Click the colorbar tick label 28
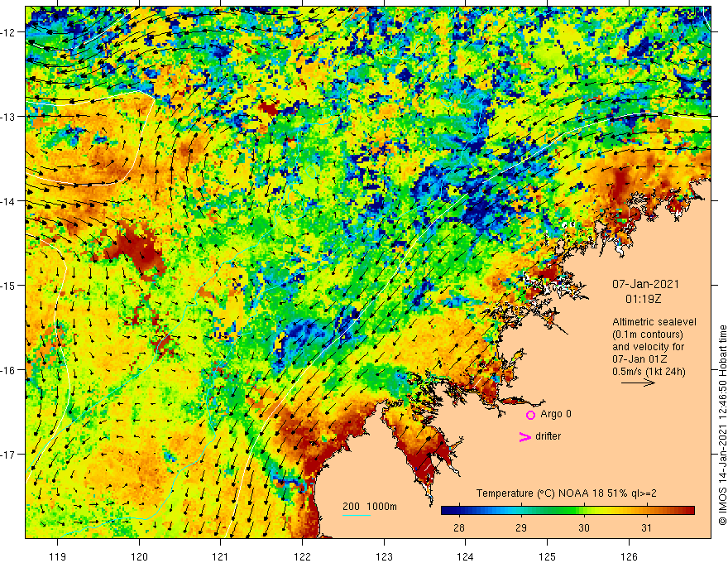This screenshot has height=563, width=728. click(x=458, y=527)
